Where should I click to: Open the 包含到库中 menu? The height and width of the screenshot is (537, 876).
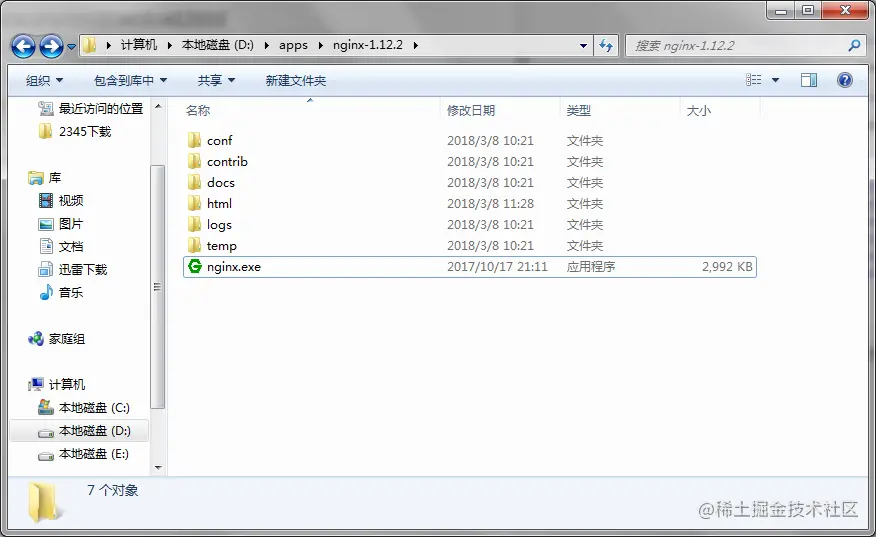tap(131, 80)
